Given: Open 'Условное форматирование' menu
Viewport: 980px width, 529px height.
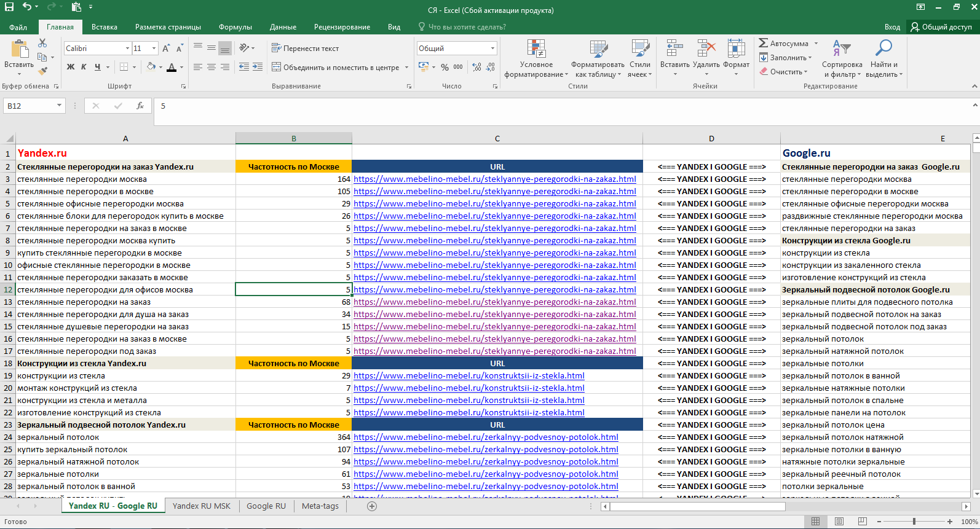Looking at the screenshot, I should pyautogui.click(x=536, y=58).
